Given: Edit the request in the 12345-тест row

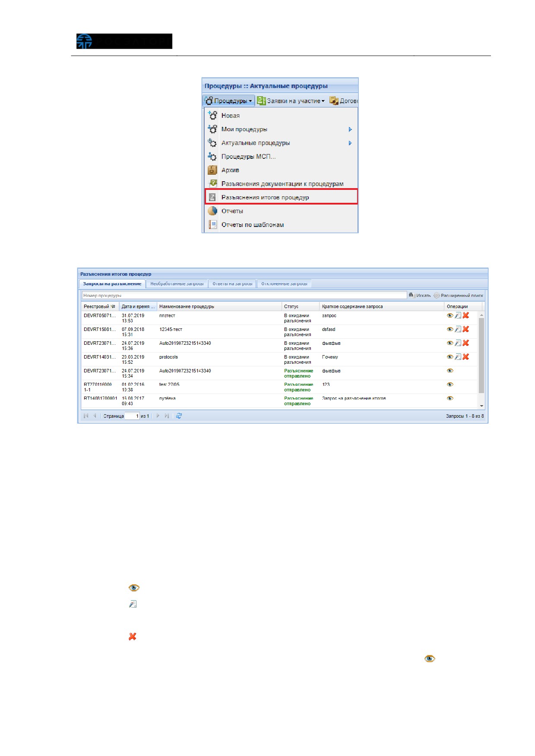Looking at the screenshot, I should pyautogui.click(x=458, y=329).
